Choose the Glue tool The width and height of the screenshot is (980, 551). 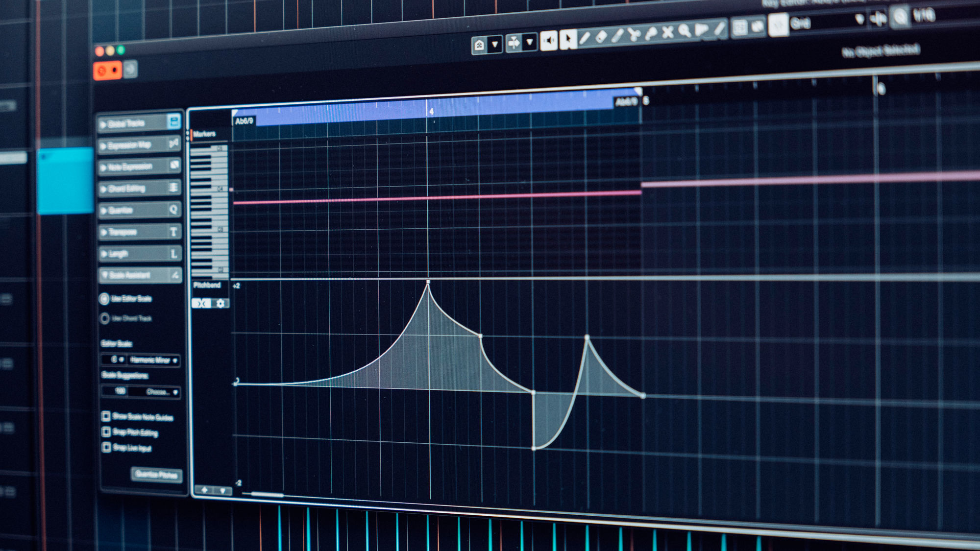[x=651, y=34]
